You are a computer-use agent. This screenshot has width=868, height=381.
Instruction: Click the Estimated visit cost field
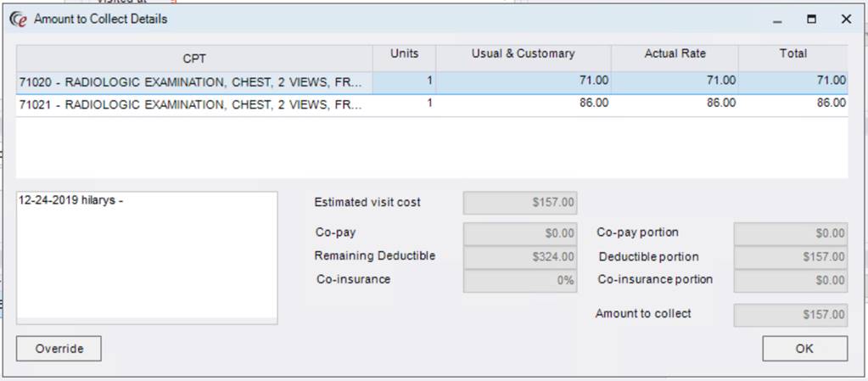pyautogui.click(x=520, y=203)
